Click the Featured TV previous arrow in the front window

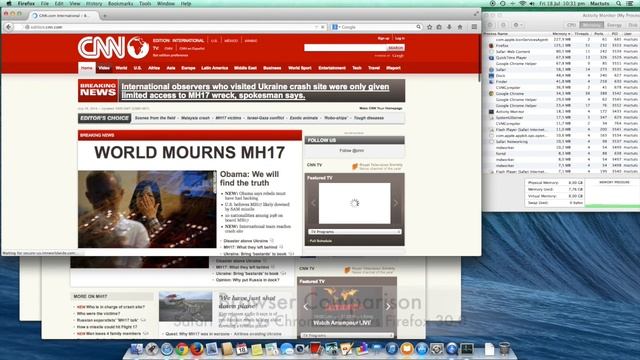pos(313,203)
